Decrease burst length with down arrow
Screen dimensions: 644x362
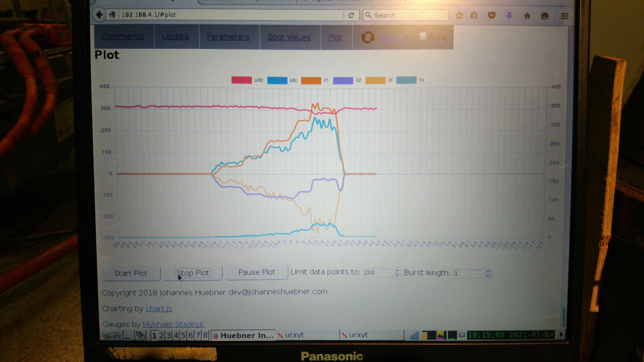488,276
